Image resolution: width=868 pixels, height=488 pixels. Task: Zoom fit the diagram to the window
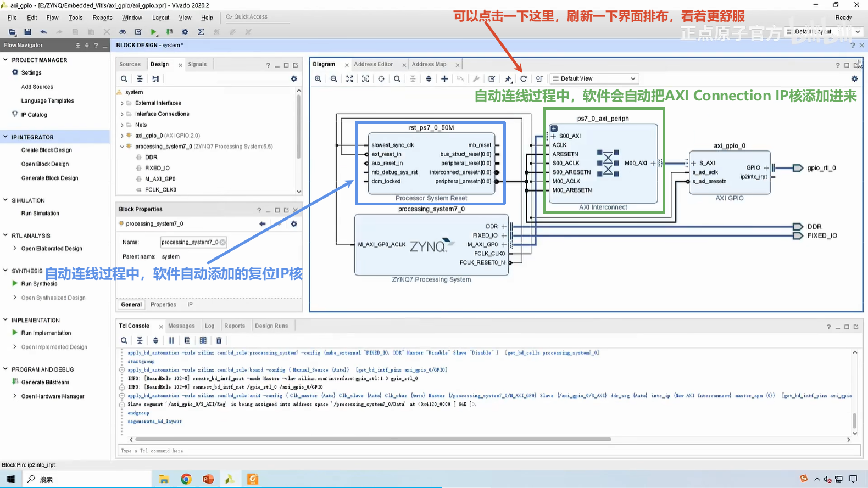(x=349, y=79)
